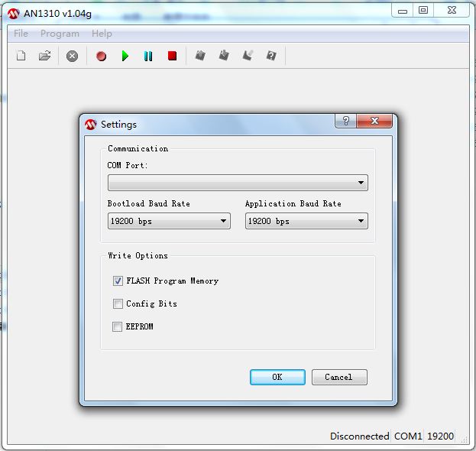Open the Bootload Baud Rate dropdown
This screenshot has height=451, width=476.
pos(169,221)
